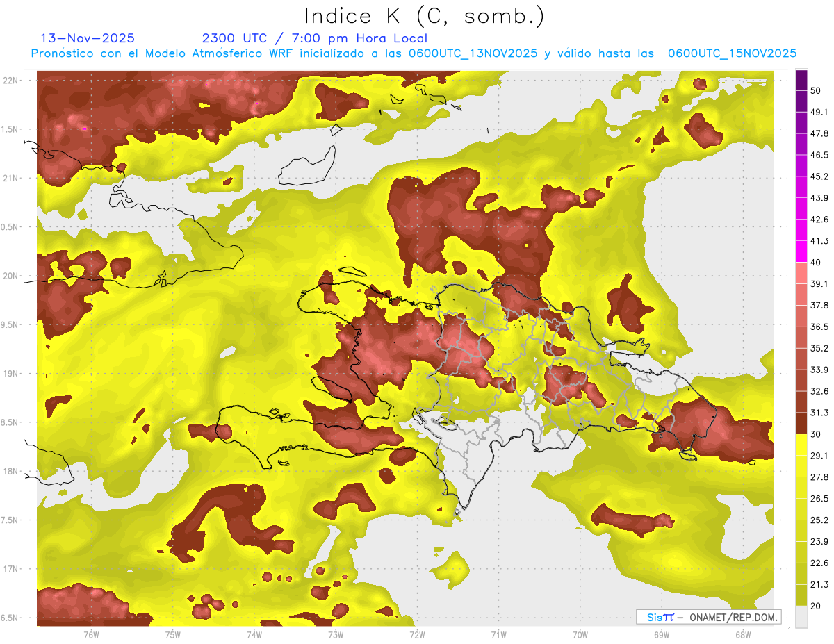Click the colorbar value "23.9"
The width and height of the screenshot is (834, 644).
(819, 542)
